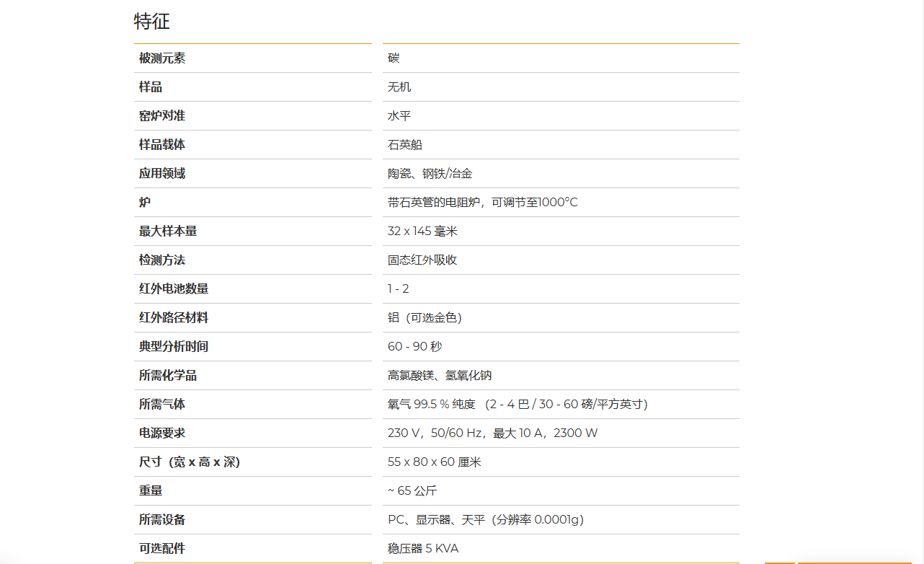Click the 碳 value cell
This screenshot has width=924, height=564.
[394, 58]
